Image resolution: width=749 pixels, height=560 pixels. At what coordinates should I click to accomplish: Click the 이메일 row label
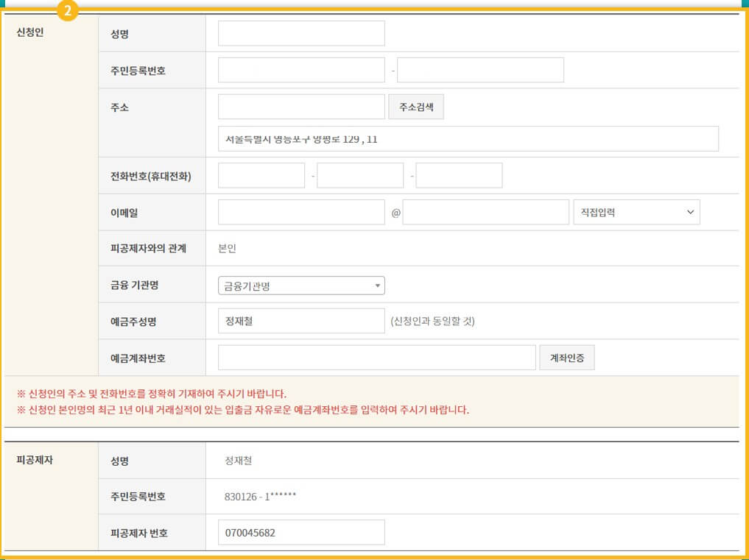point(124,213)
